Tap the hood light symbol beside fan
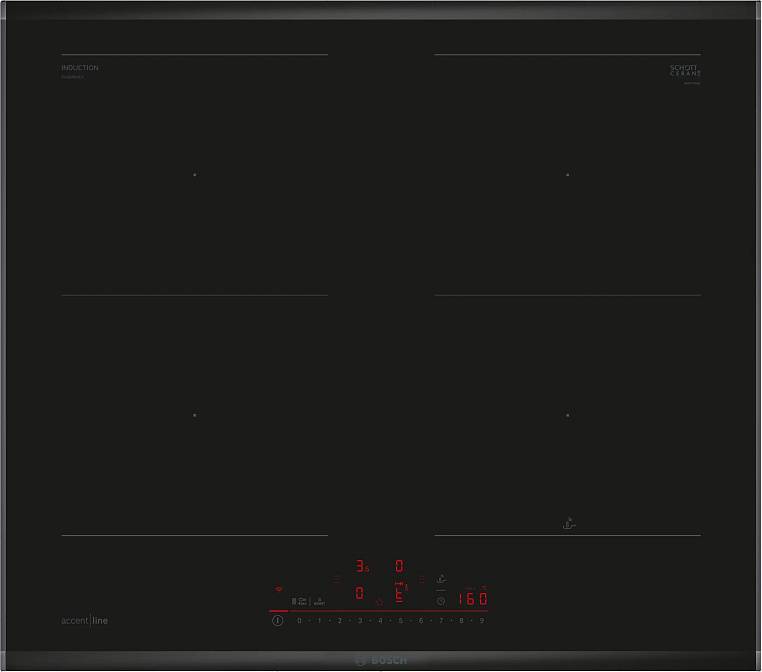Image resolution: width=762 pixels, height=672 pixels. pyautogui.click(x=319, y=602)
